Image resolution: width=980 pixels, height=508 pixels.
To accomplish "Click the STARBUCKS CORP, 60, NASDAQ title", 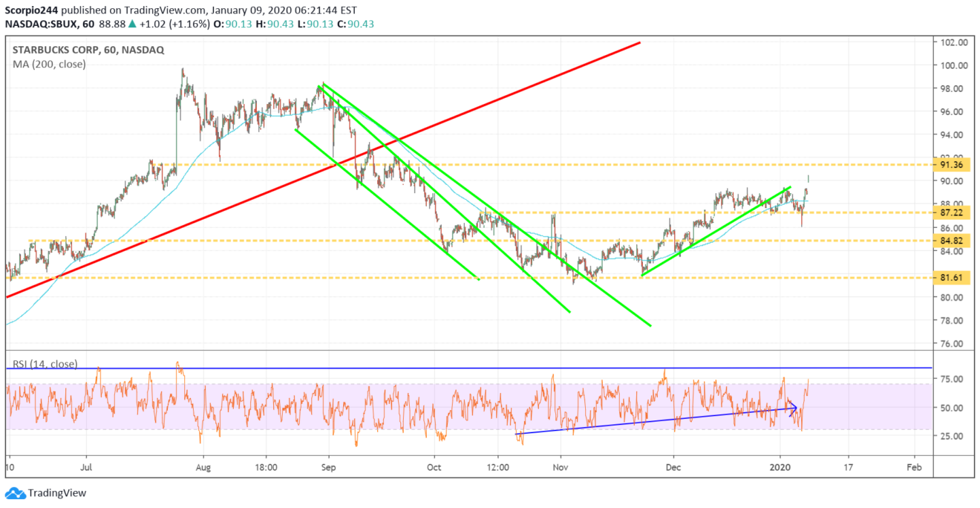I will 88,50.
